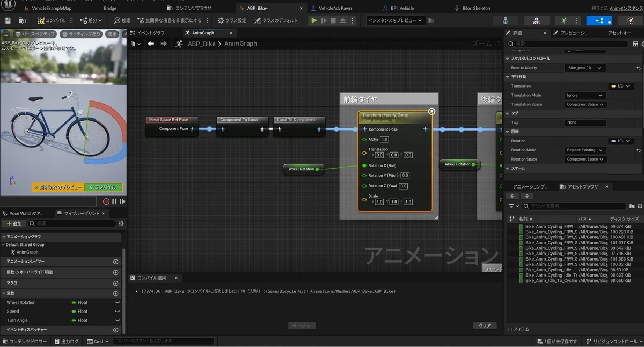Viewport: 644px width, 347px height.
Task: Open the イベントグラフ tab
Action: pos(148,33)
